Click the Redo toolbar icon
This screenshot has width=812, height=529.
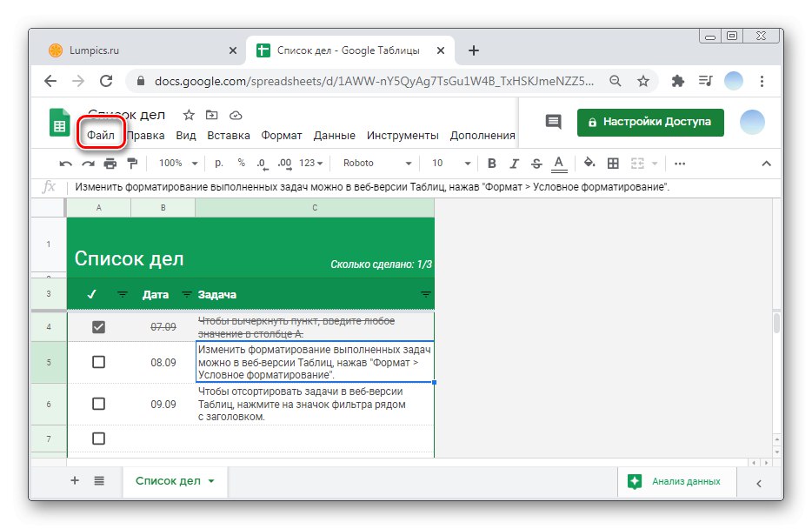88,164
